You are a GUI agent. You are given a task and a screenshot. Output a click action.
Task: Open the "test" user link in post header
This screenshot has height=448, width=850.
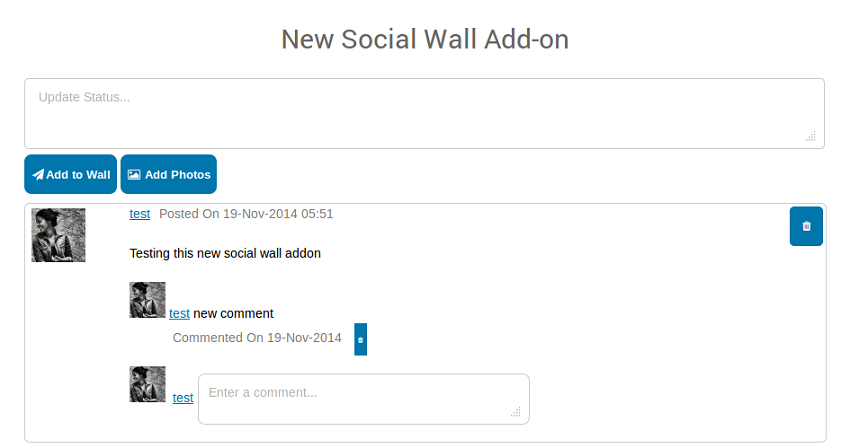point(140,214)
